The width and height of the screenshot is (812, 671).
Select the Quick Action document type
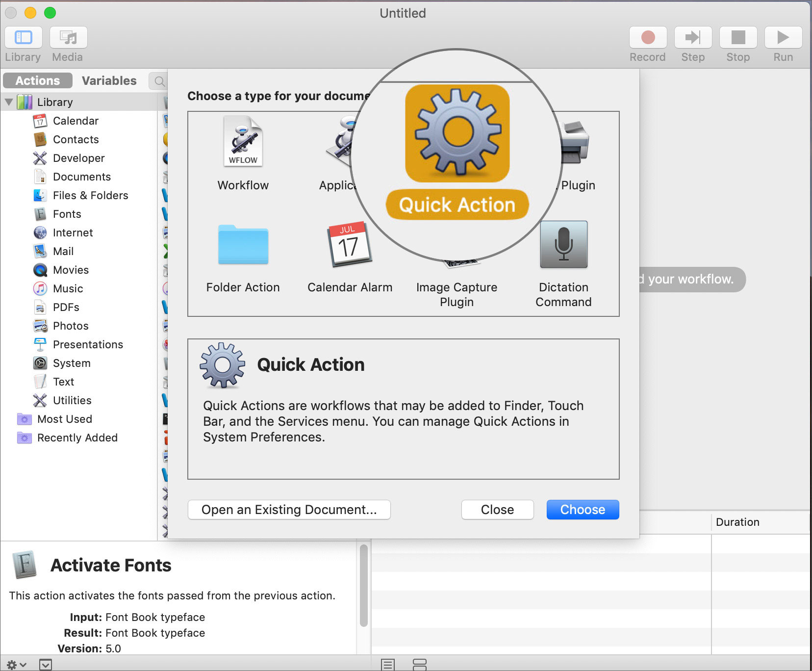point(456,147)
